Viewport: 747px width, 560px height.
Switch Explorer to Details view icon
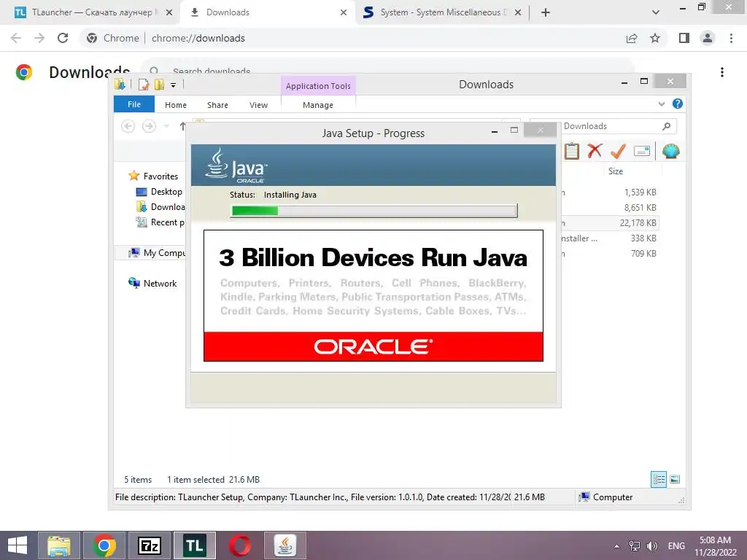(659, 479)
